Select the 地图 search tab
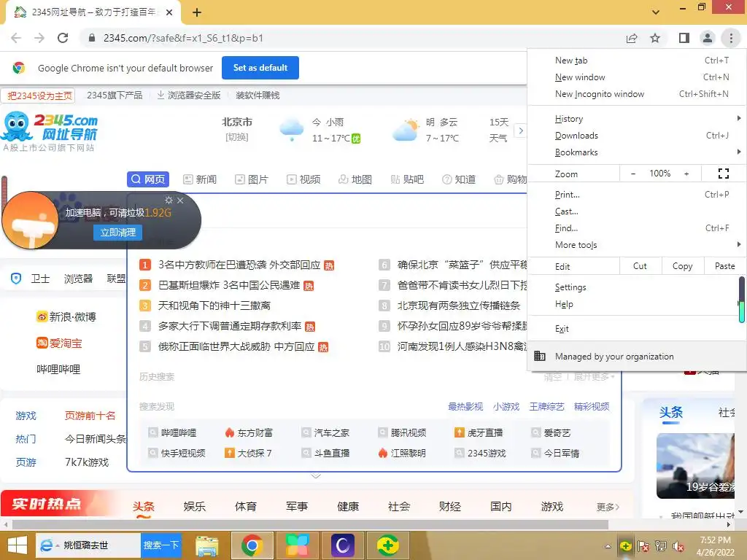This screenshot has width=747, height=560. [x=355, y=179]
